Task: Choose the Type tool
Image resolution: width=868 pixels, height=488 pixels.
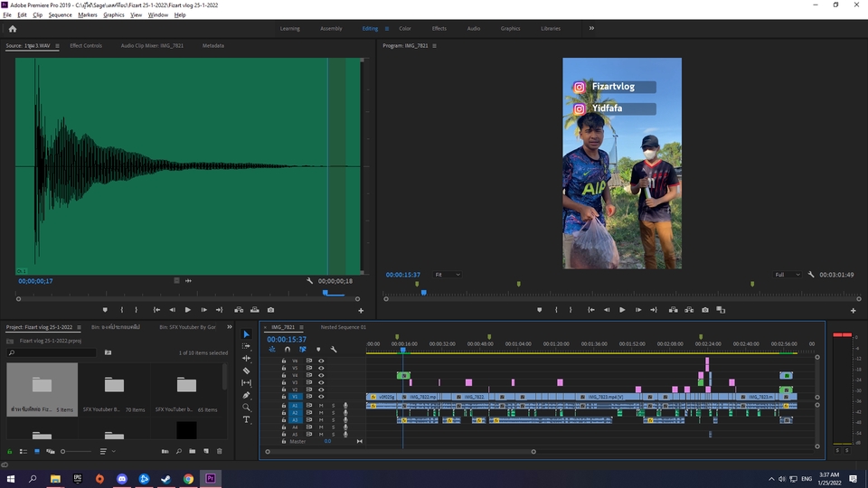Action: (x=246, y=419)
